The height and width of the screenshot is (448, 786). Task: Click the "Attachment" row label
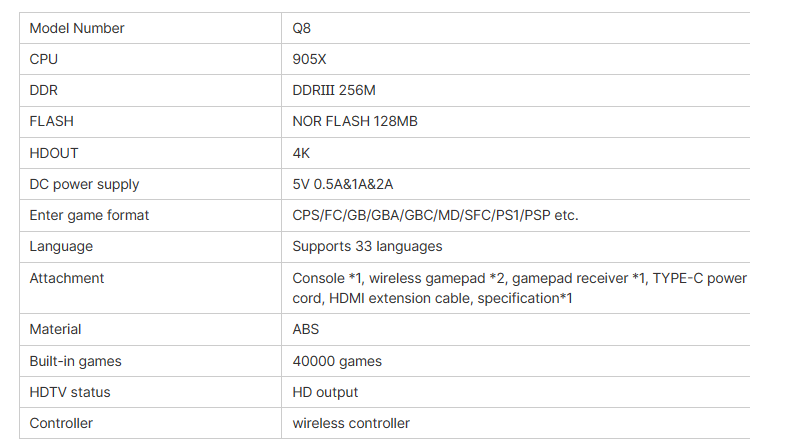pyautogui.click(x=67, y=278)
